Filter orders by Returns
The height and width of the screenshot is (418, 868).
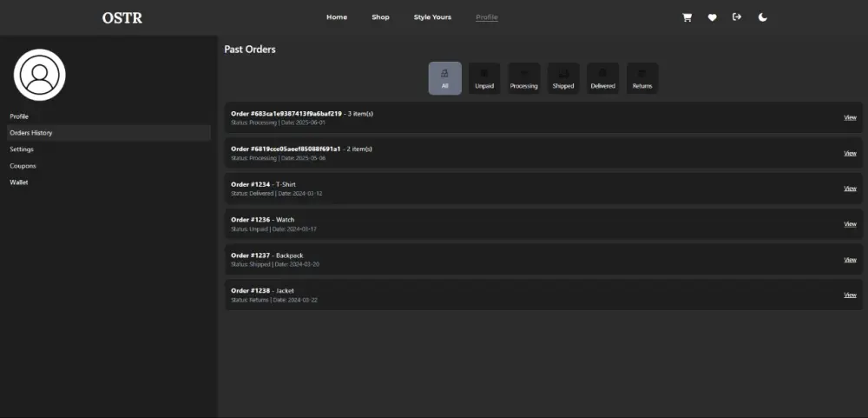coord(642,78)
